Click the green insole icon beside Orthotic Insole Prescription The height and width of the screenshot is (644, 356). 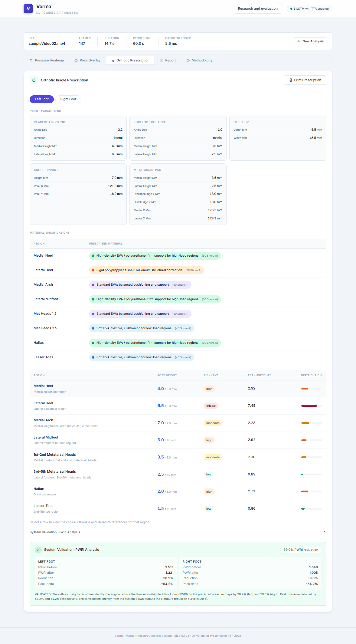34,80
